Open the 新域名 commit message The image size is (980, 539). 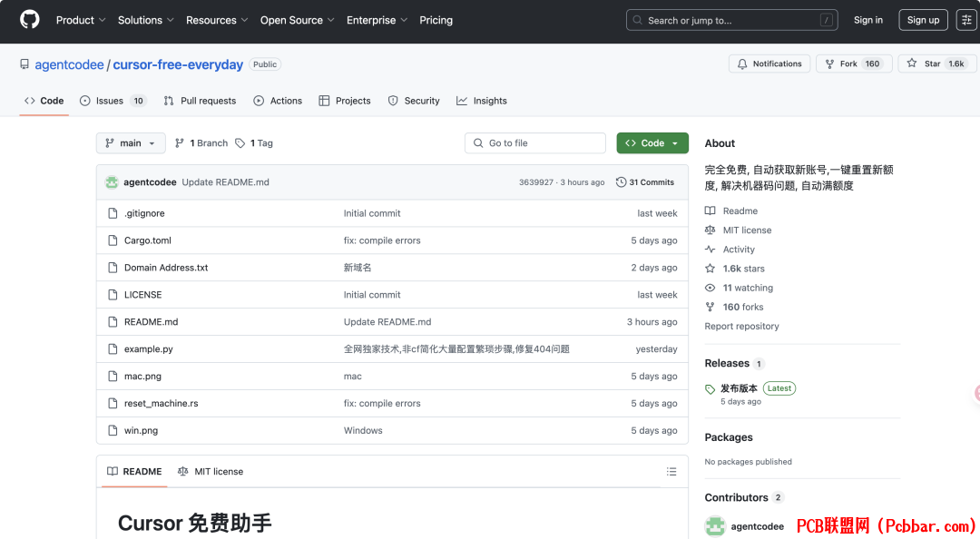(x=358, y=268)
